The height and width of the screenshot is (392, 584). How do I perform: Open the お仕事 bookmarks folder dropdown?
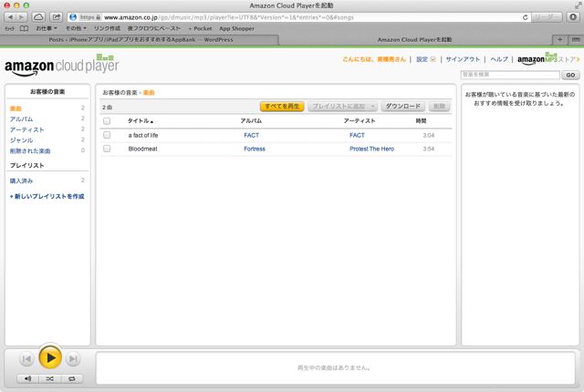[x=47, y=28]
